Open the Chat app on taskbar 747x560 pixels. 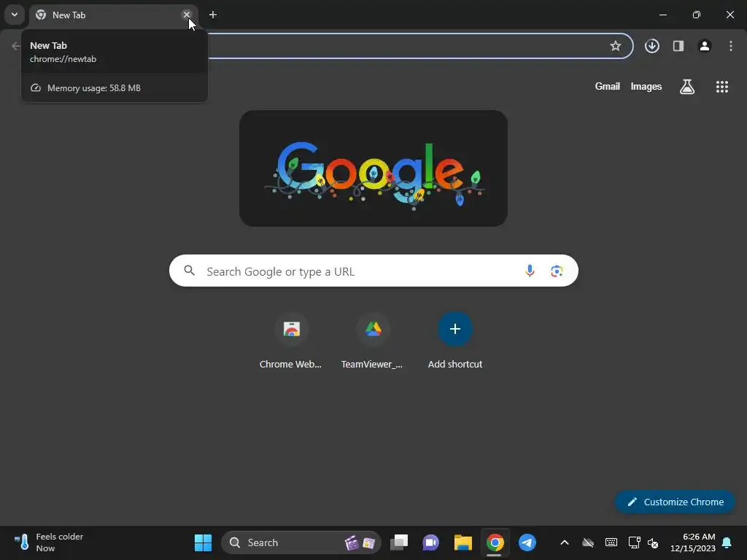click(x=430, y=542)
